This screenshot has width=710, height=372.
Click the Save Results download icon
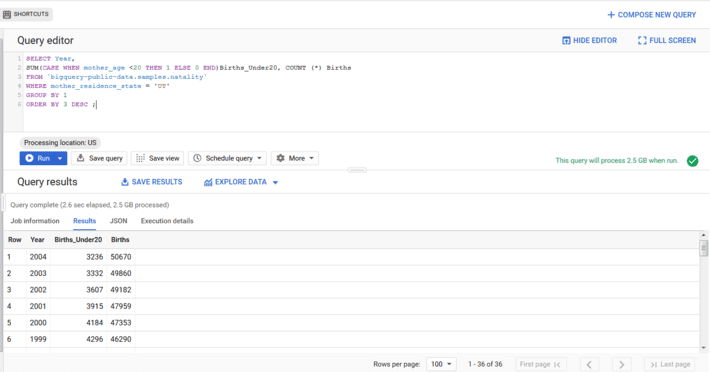(x=125, y=182)
